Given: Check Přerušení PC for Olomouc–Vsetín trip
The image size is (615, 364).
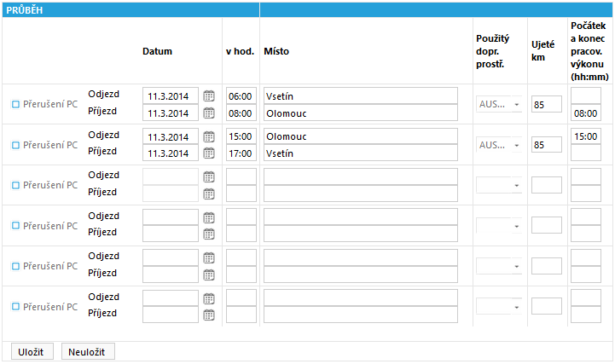Looking at the screenshot, I should [15, 145].
